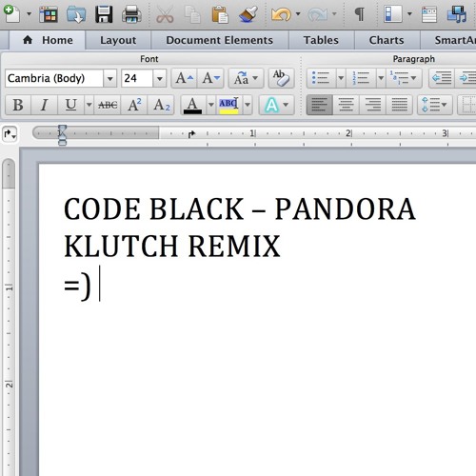Viewport: 476px width, 476px height.
Task: Toggle italic formatting
Action: (x=45, y=105)
